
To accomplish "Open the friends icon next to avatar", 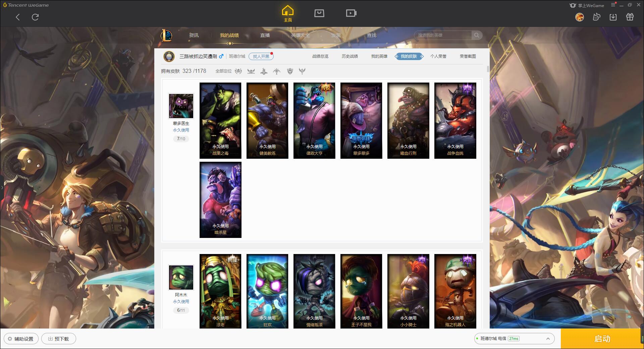I will point(596,17).
